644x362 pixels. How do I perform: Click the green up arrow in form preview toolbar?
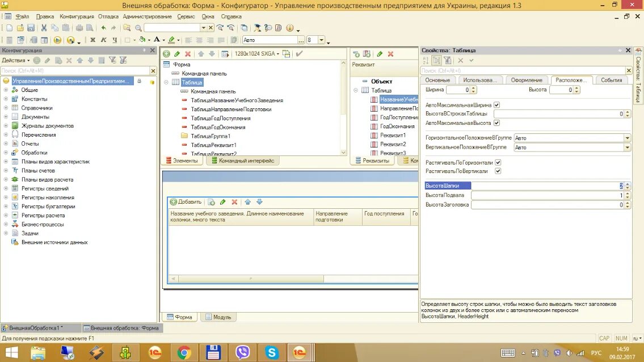[247, 202]
